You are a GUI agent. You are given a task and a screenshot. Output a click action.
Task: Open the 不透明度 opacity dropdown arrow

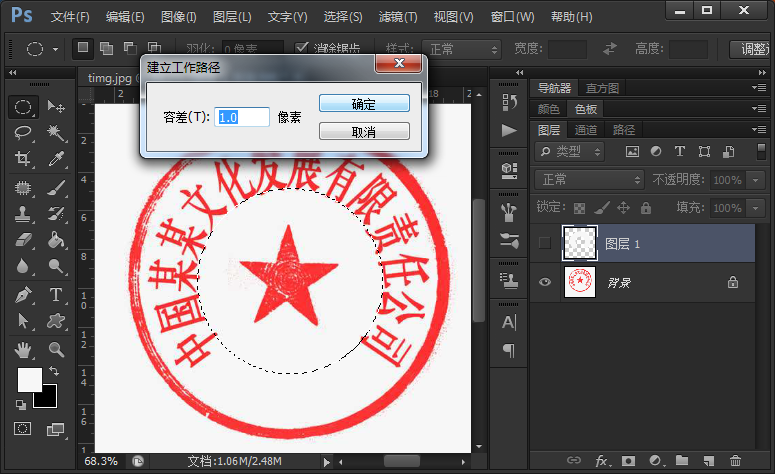[x=755, y=180]
